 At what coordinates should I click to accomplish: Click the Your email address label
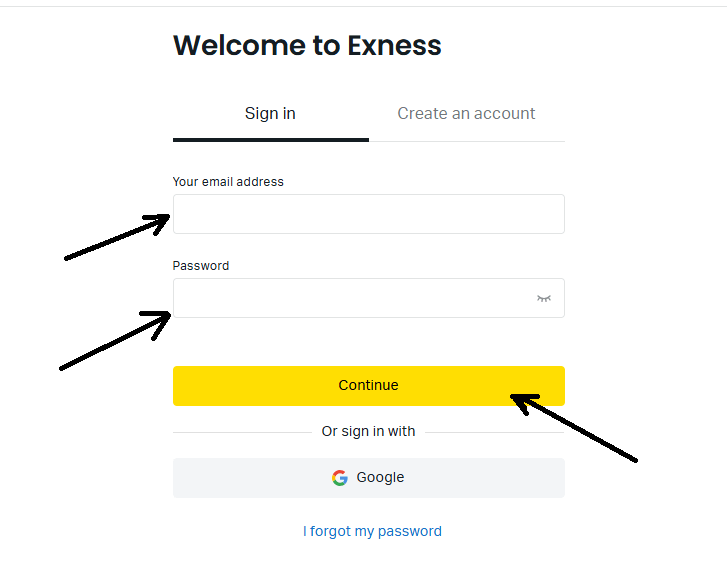(228, 182)
